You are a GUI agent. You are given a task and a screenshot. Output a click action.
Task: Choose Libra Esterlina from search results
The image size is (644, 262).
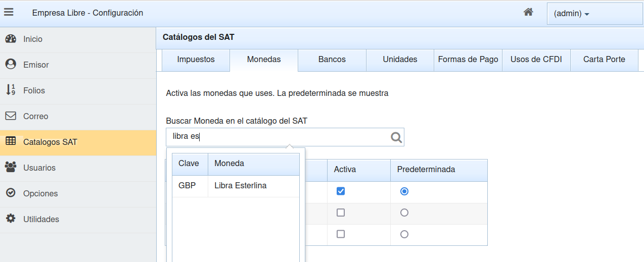click(240, 186)
